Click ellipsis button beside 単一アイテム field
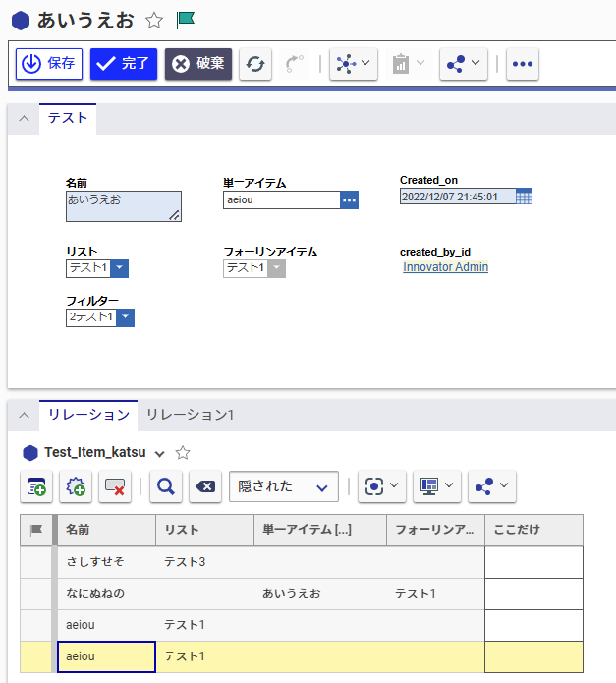This screenshot has height=683, width=616. pyautogui.click(x=350, y=199)
